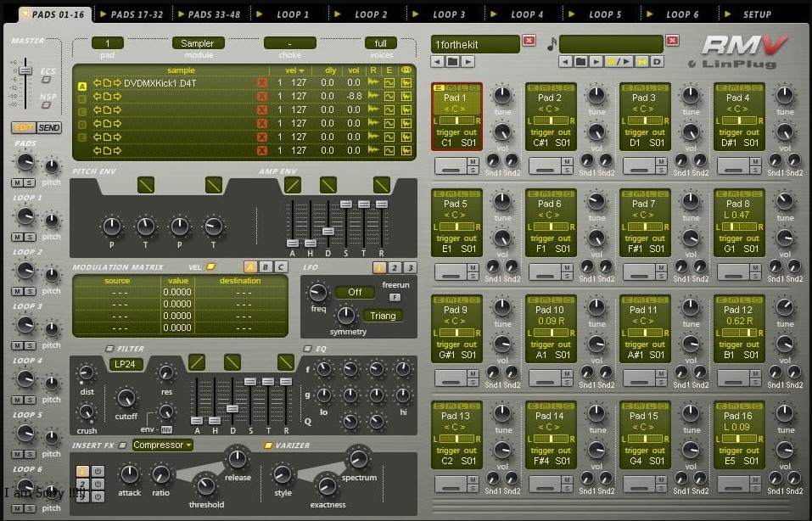Click next arrow under empty groove field
812x521 pixels.
tap(596, 62)
